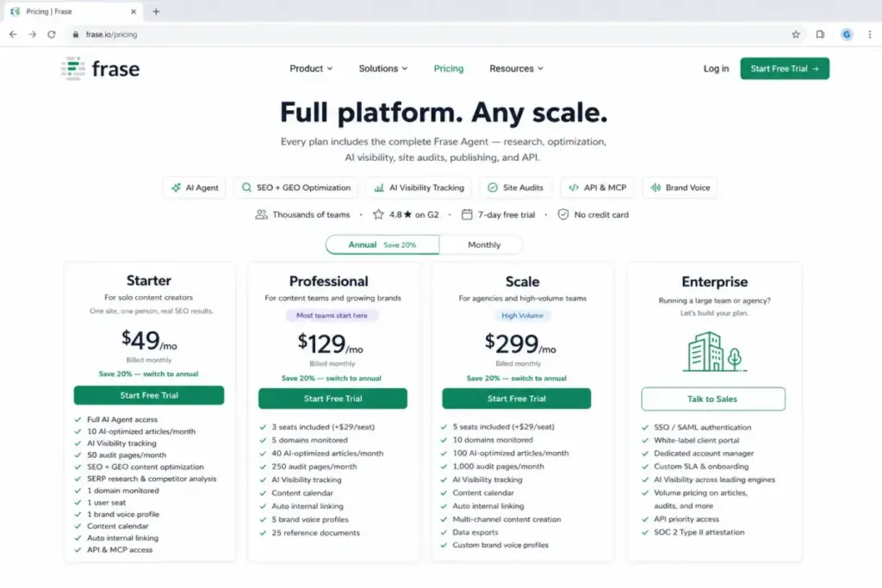
Task: Click Scale's Save 20% switch to annual
Action: tap(517, 378)
